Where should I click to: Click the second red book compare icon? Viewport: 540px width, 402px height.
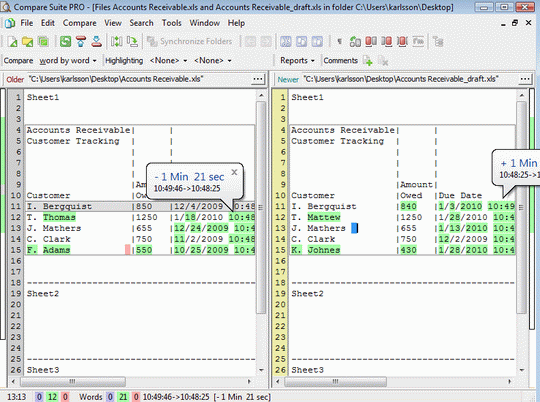click(386, 42)
